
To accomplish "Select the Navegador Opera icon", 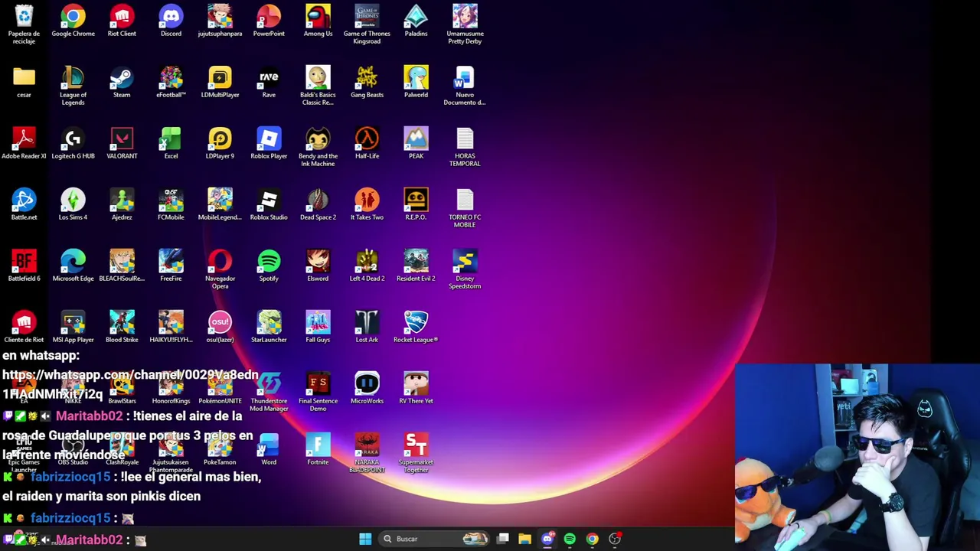I will (220, 269).
